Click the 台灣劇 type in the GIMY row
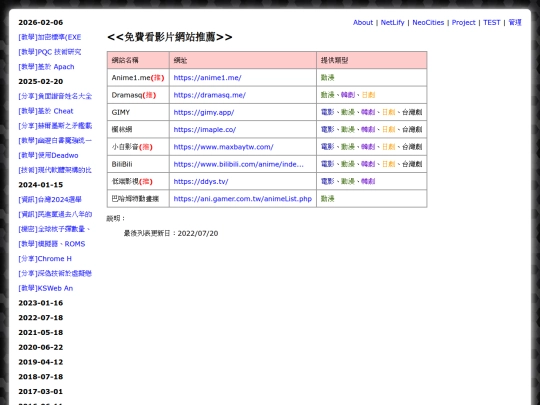Viewport: 540px width, 405px height. pos(412,112)
